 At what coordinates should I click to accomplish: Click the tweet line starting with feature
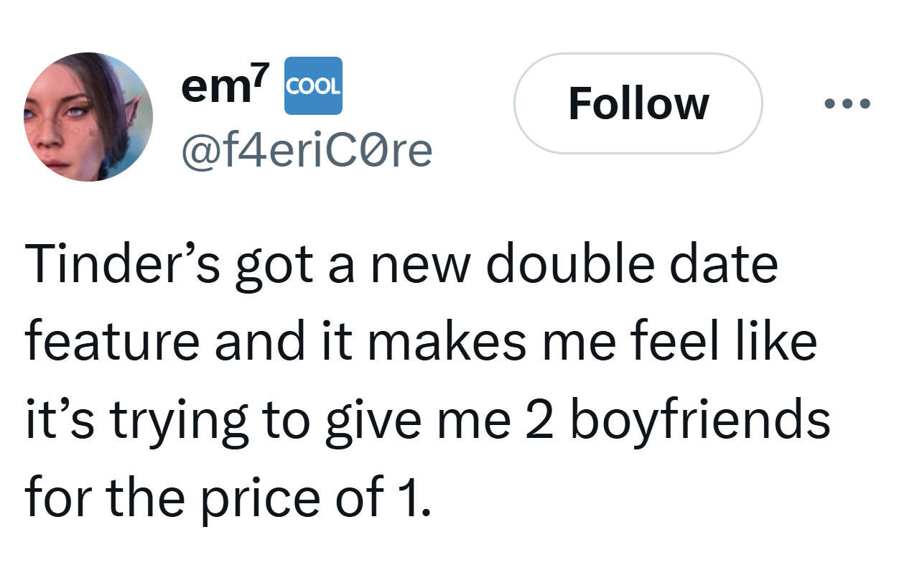(421, 342)
